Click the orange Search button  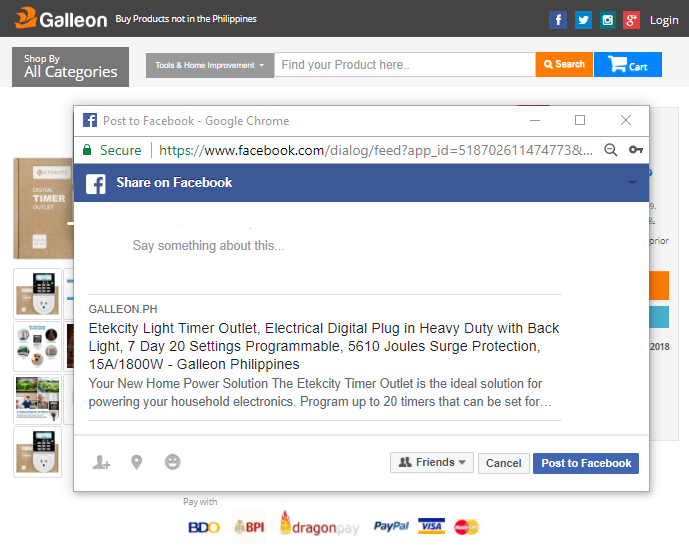[x=564, y=65]
